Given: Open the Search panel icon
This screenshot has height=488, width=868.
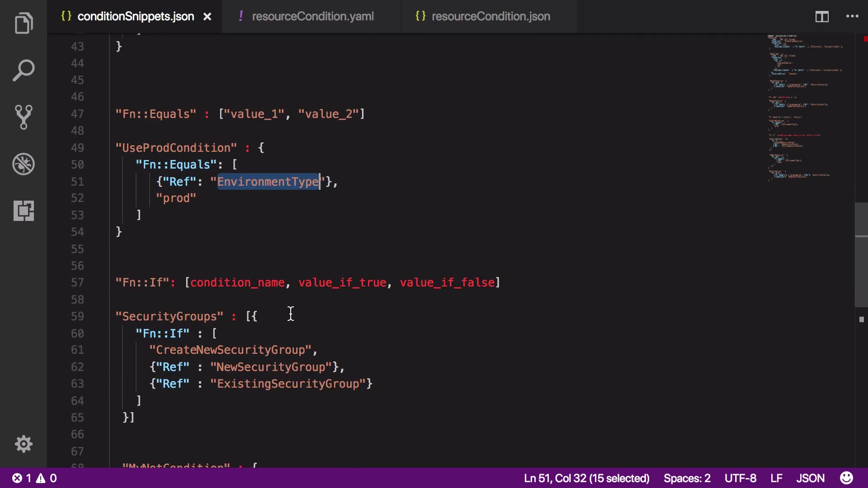Looking at the screenshot, I should coord(24,70).
